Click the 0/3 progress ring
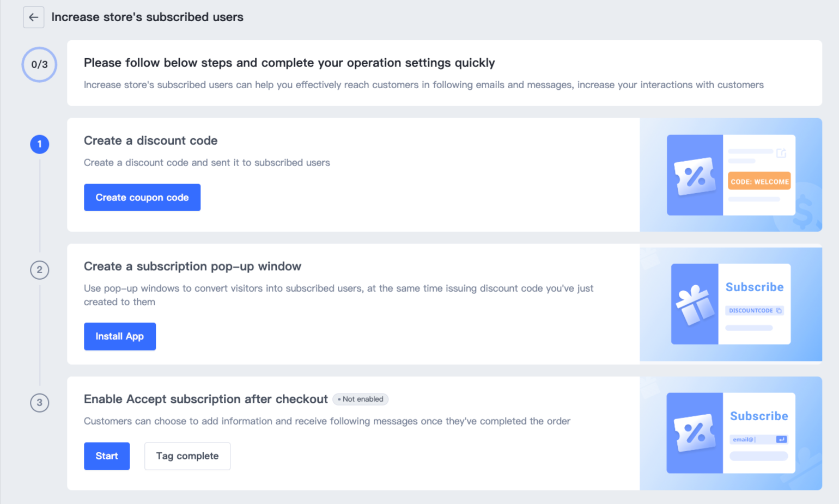Image resolution: width=839 pixels, height=504 pixels. (x=39, y=65)
